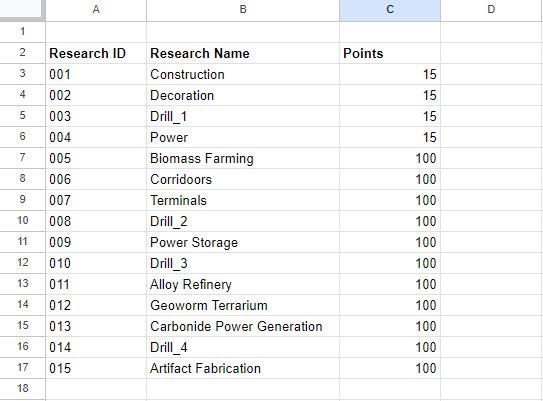Click the Research Name header cell
Viewport: 543px width, 401px height.
tap(243, 53)
